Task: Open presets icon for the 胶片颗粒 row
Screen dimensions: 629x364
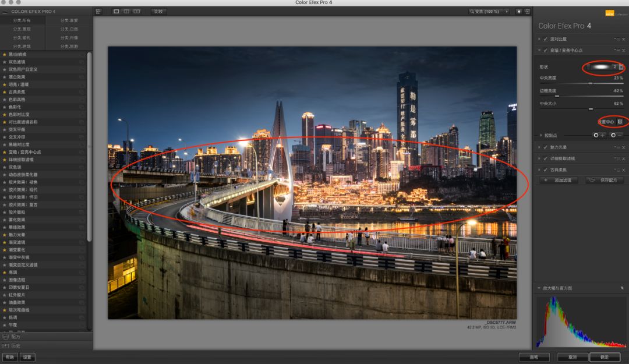Action: [82, 213]
